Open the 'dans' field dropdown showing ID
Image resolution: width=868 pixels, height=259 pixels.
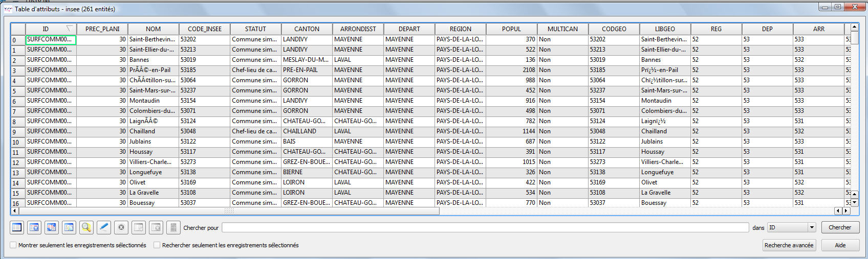point(791,227)
